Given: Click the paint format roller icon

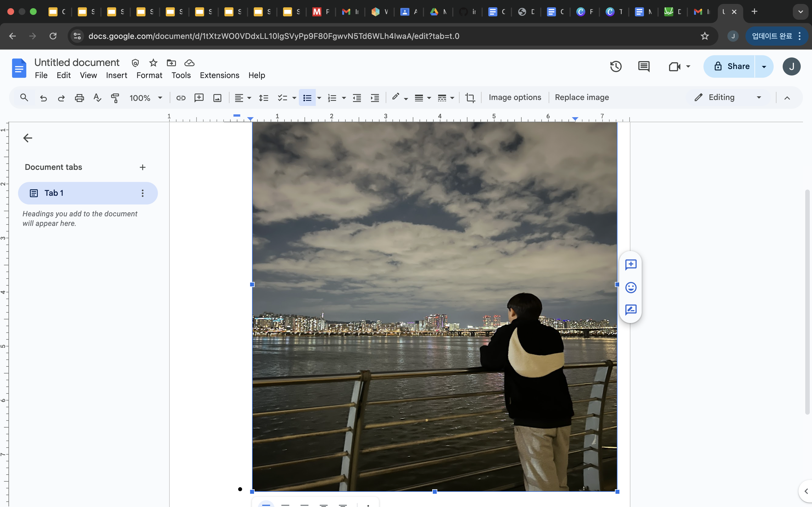Looking at the screenshot, I should click(x=115, y=97).
